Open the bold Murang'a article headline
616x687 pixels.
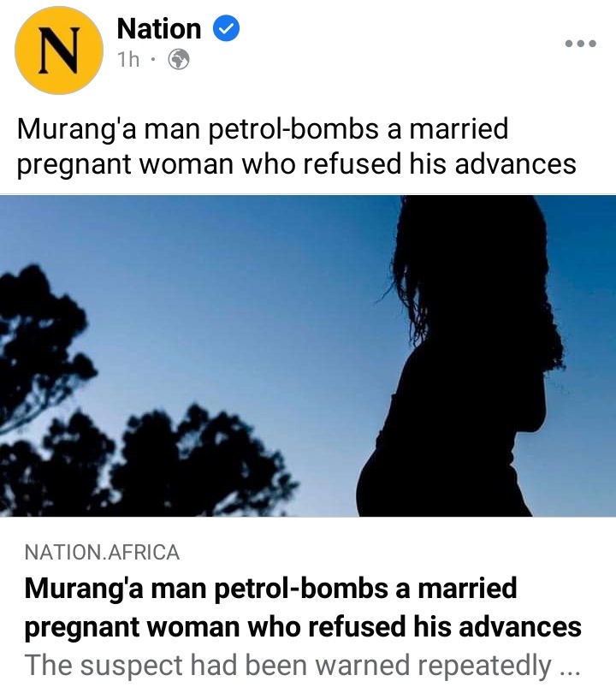click(303, 607)
